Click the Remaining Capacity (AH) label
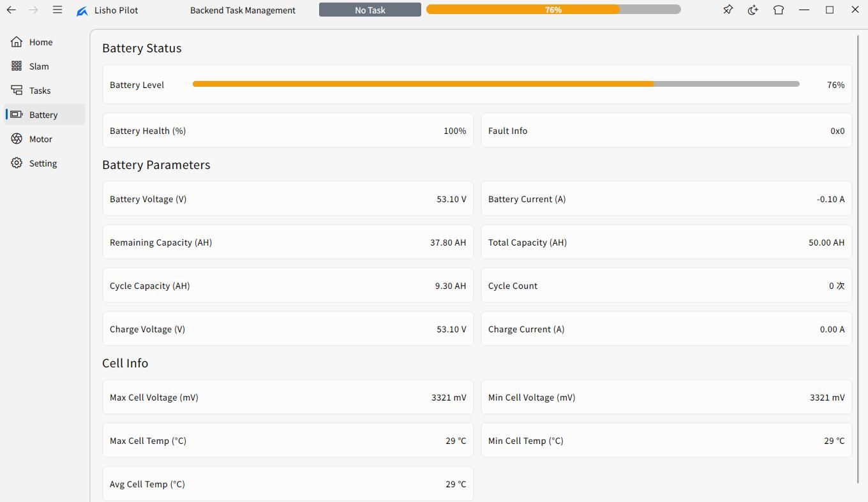 click(161, 242)
